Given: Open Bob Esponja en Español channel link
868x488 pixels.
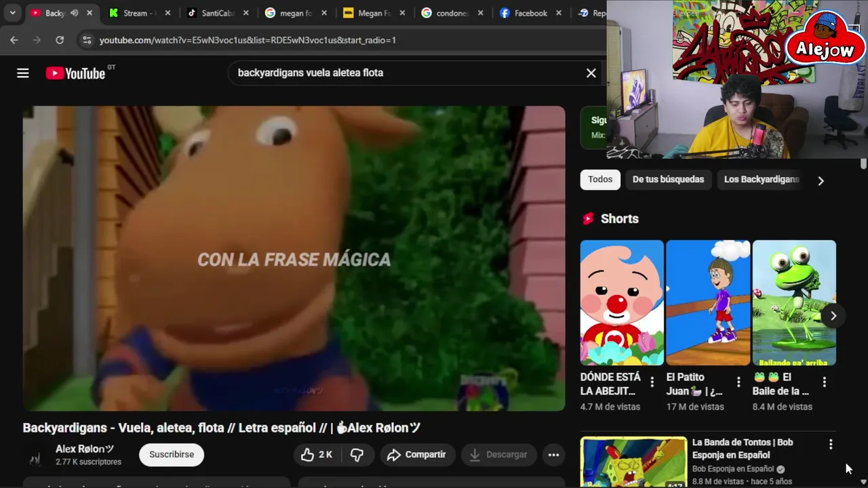Looking at the screenshot, I should [x=733, y=469].
